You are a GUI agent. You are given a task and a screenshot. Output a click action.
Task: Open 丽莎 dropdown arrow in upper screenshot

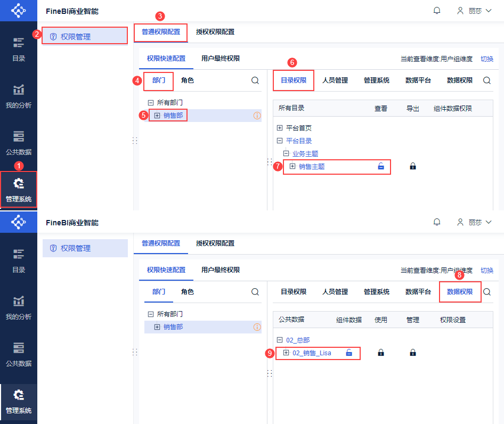[488, 11]
